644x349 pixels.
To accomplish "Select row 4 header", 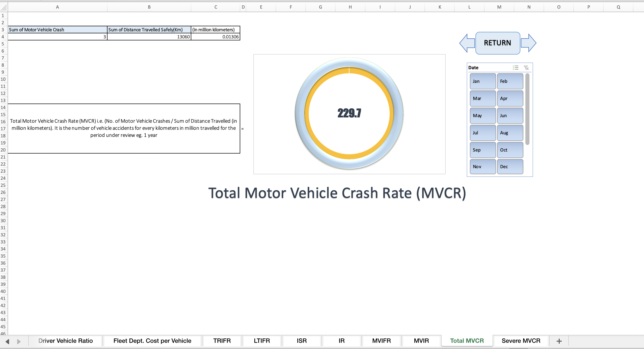I will tap(3, 37).
